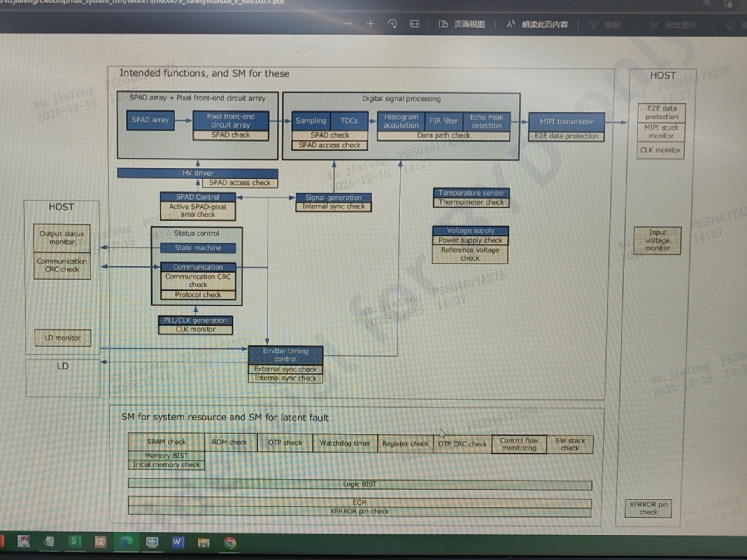
Task: Select the Eraser tool icon
Action: (730, 26)
